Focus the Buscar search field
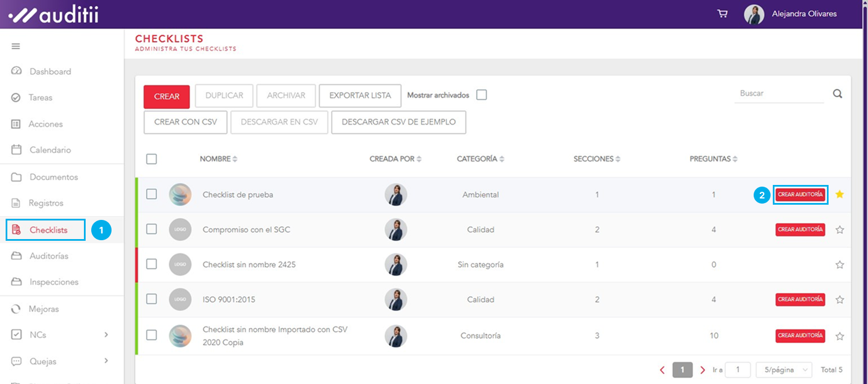This screenshot has width=868, height=384. [x=778, y=94]
